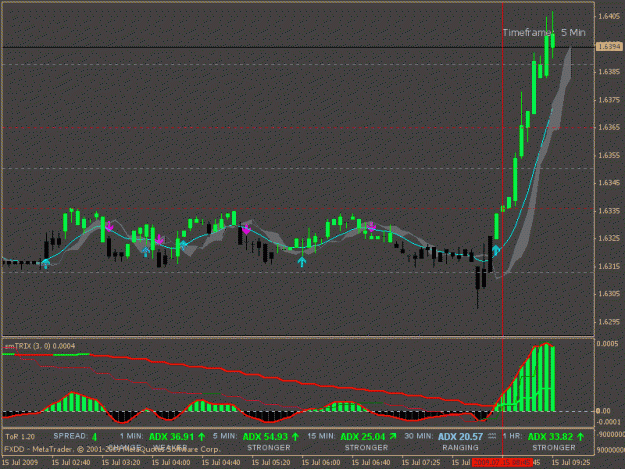Click the 1.6345 price axis label
625x469 pixels.
point(609,182)
